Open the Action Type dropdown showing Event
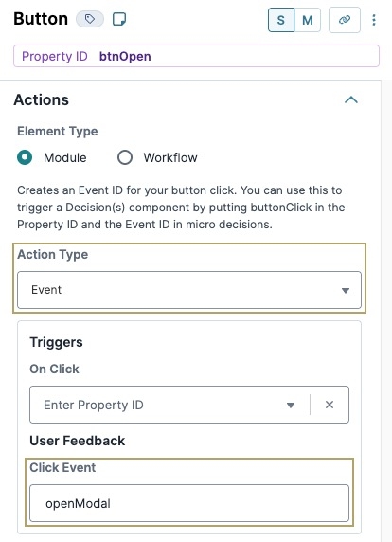This screenshot has width=392, height=542. [189, 290]
